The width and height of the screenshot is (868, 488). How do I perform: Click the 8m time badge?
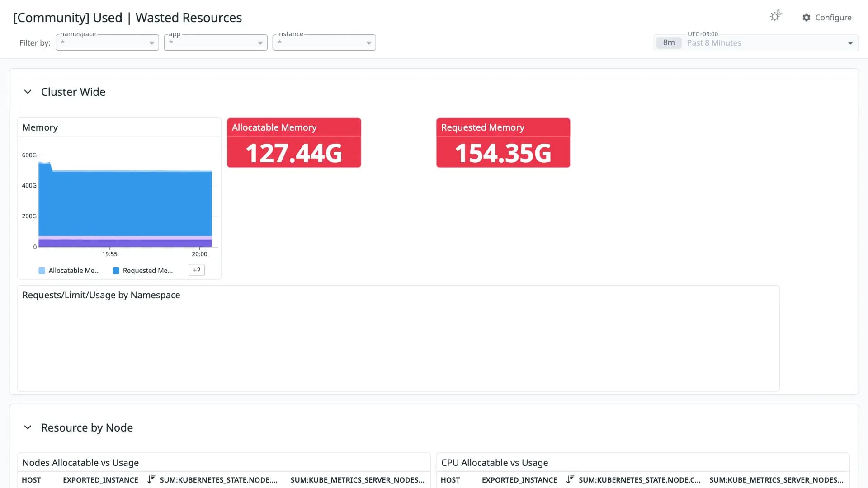pos(669,43)
